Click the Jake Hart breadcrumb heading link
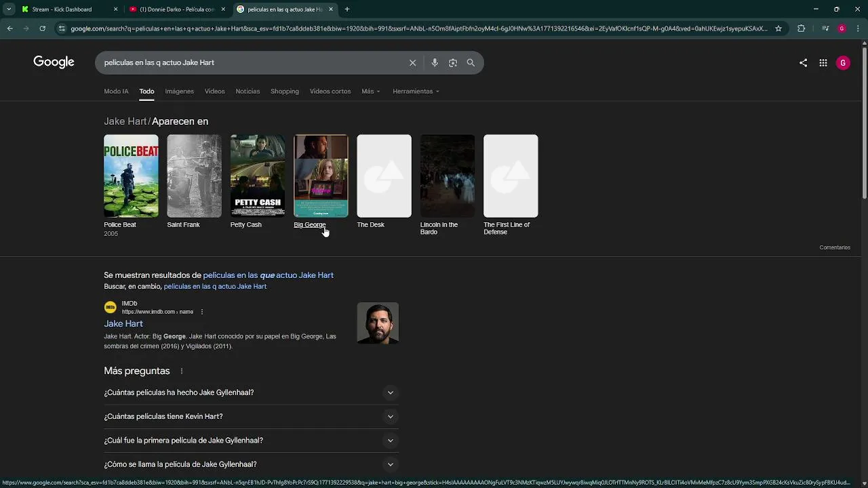868x488 pixels. tap(125, 121)
